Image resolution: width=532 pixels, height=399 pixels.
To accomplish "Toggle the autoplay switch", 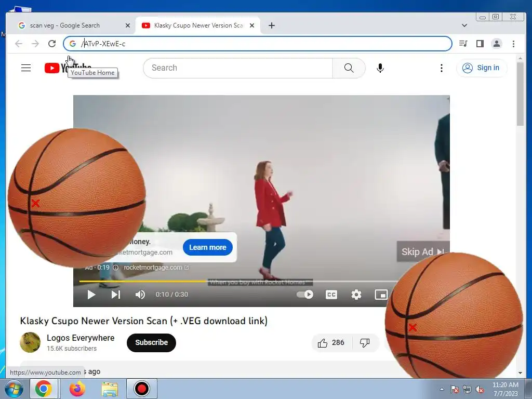I will click(x=304, y=295).
